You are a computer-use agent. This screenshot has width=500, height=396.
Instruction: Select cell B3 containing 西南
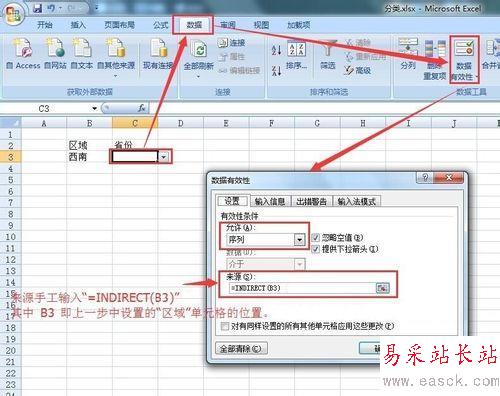[89, 157]
